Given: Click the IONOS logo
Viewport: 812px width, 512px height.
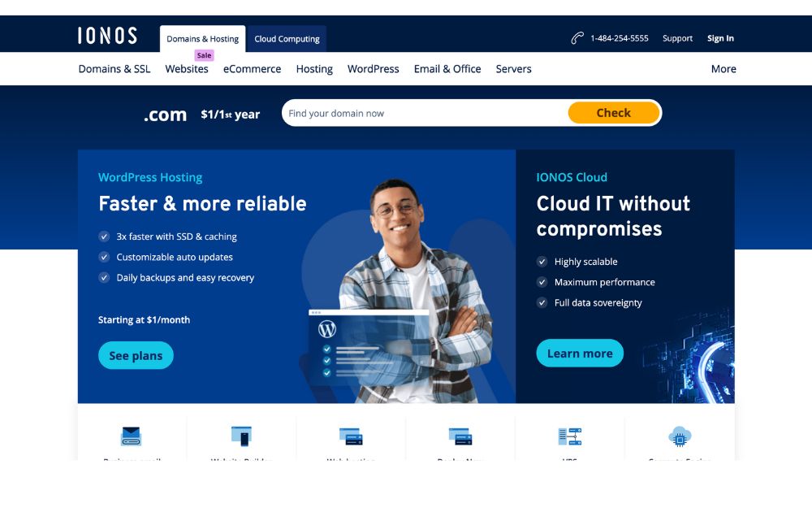Looking at the screenshot, I should (108, 36).
